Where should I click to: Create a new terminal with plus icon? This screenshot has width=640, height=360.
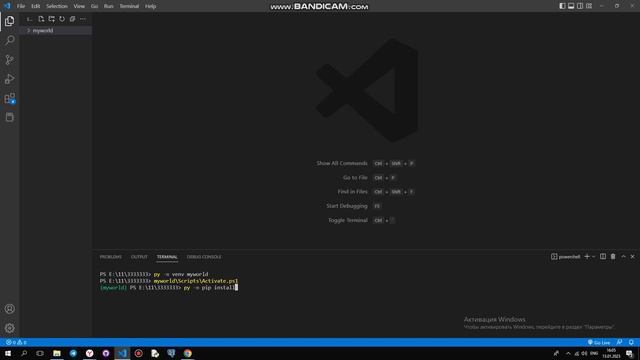click(x=587, y=256)
